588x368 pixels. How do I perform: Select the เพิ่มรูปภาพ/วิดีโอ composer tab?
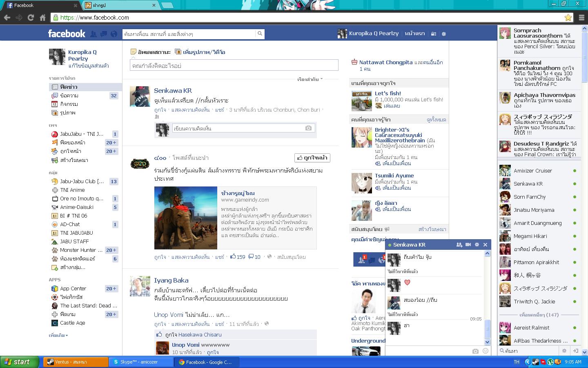point(200,52)
